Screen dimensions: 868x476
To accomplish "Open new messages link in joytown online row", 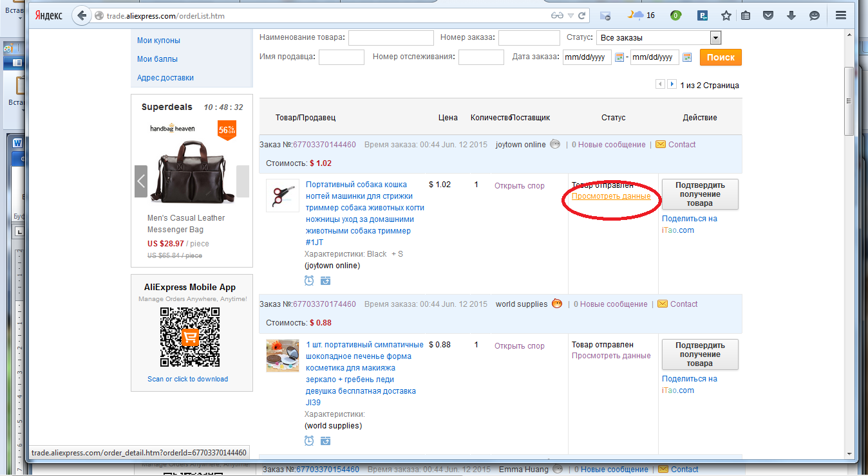I will [609, 145].
